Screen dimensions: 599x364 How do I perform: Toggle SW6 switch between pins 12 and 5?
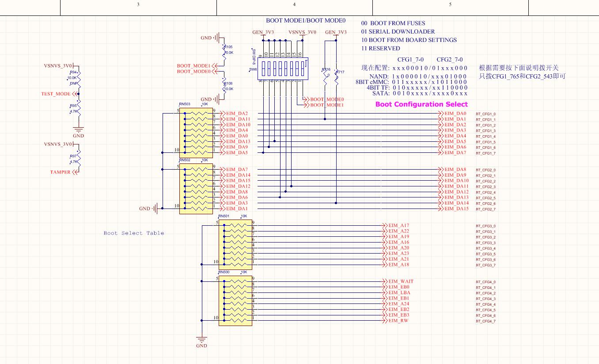280,68
